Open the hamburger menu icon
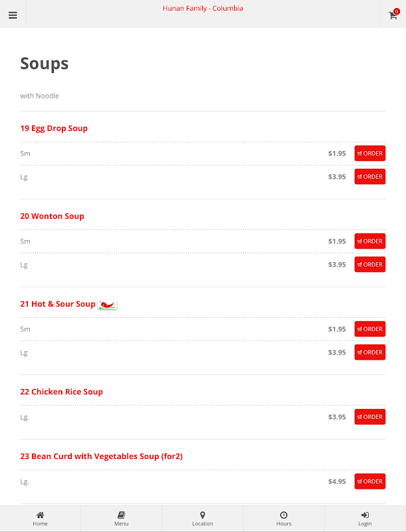The width and height of the screenshot is (406, 532). pyautogui.click(x=13, y=15)
